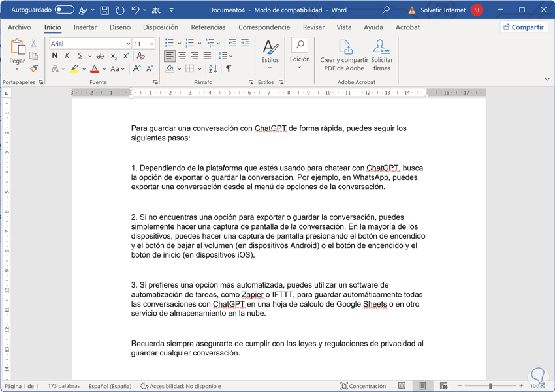
Task: Open the Change Case Aa dropdown
Action: (x=118, y=69)
